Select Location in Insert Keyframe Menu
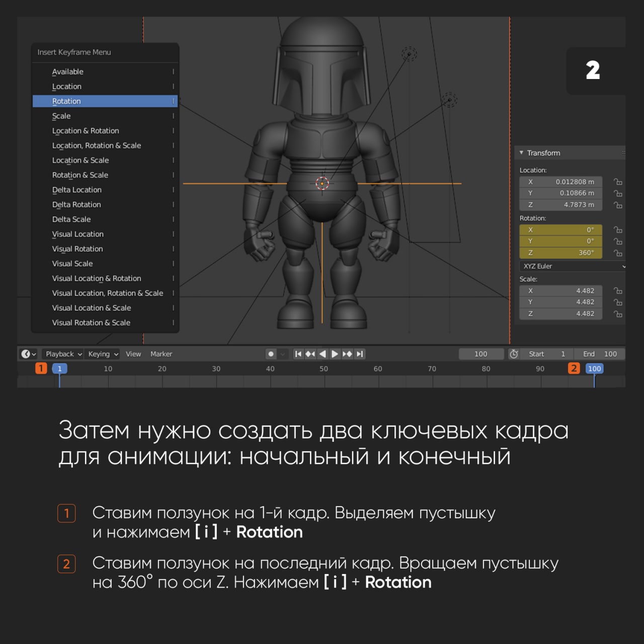Viewport: 644px width, 644px height. (x=105, y=87)
